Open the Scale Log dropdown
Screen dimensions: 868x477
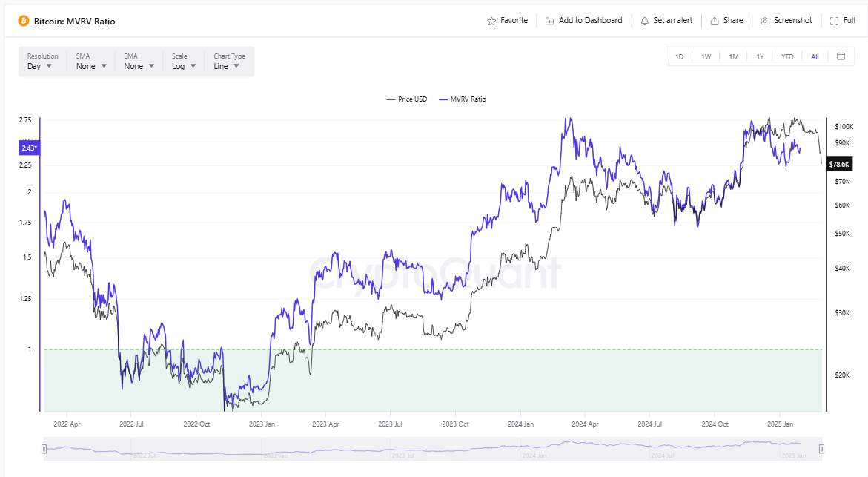(x=185, y=62)
